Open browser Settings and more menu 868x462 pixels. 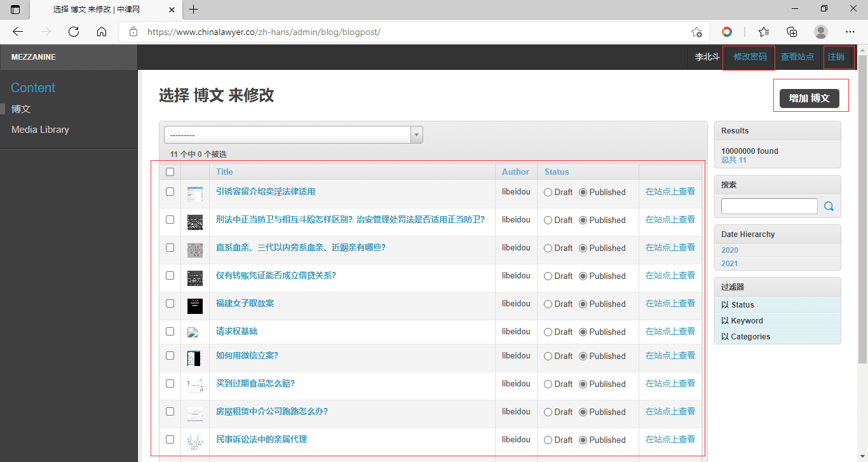tap(850, 32)
